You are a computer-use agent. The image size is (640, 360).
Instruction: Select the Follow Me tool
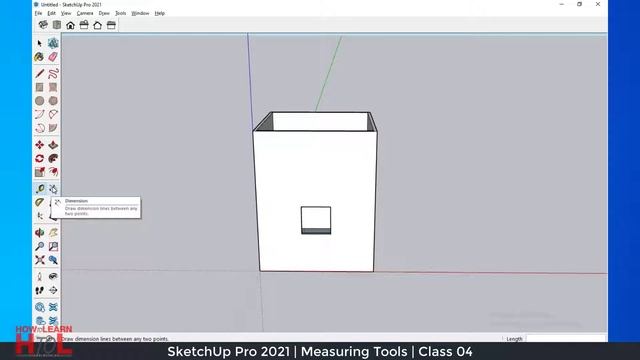pos(53,158)
